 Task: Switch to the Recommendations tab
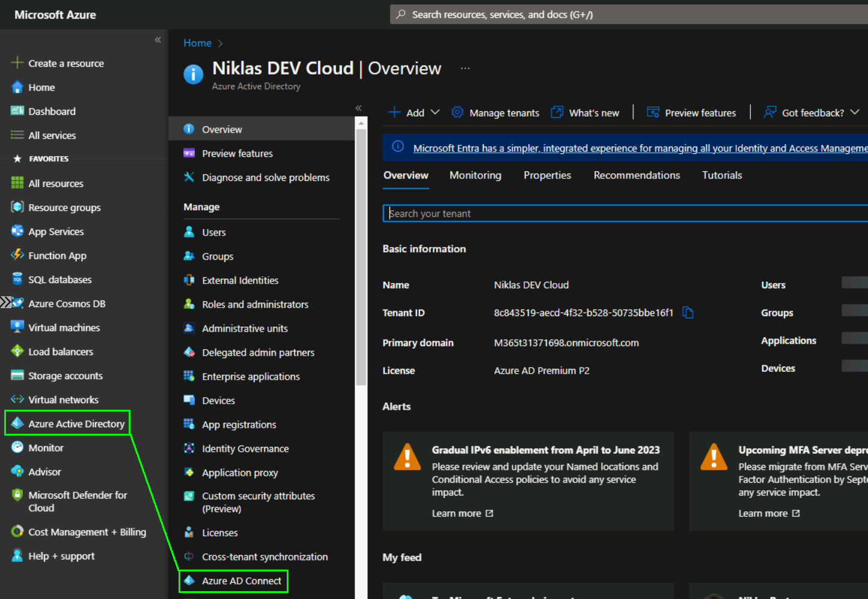637,175
